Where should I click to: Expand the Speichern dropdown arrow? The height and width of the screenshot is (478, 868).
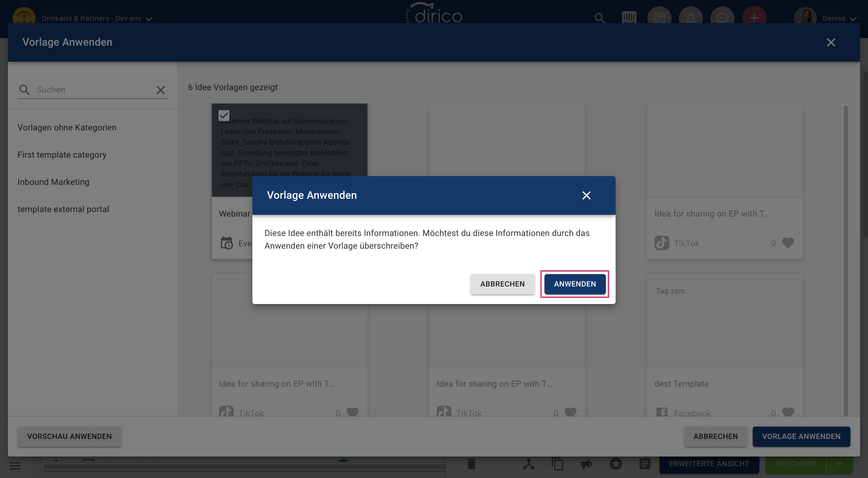click(839, 464)
